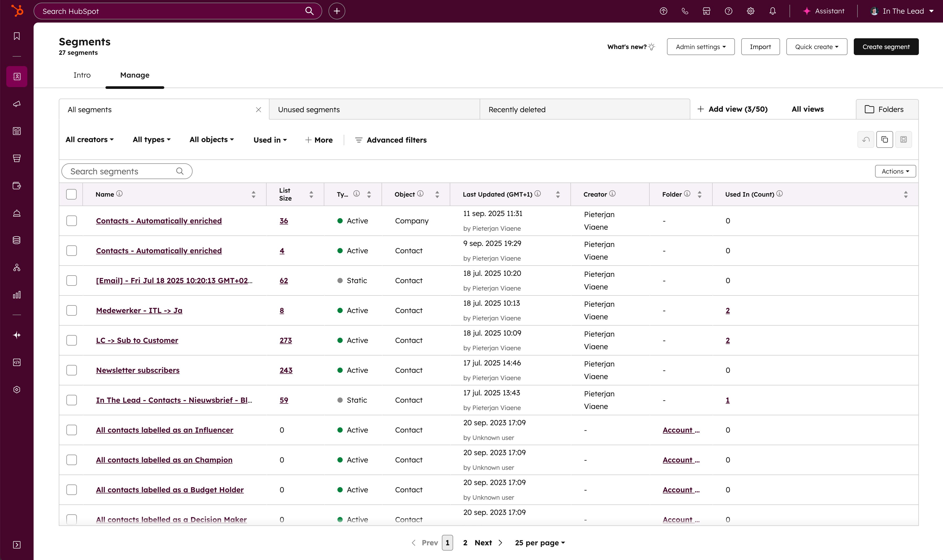This screenshot has width=943, height=560.
Task: Open the notifications bell
Action: coord(772,11)
